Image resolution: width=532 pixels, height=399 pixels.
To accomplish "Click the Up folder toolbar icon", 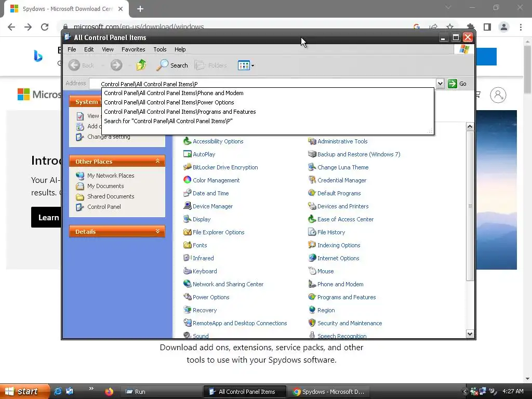I will [x=141, y=65].
